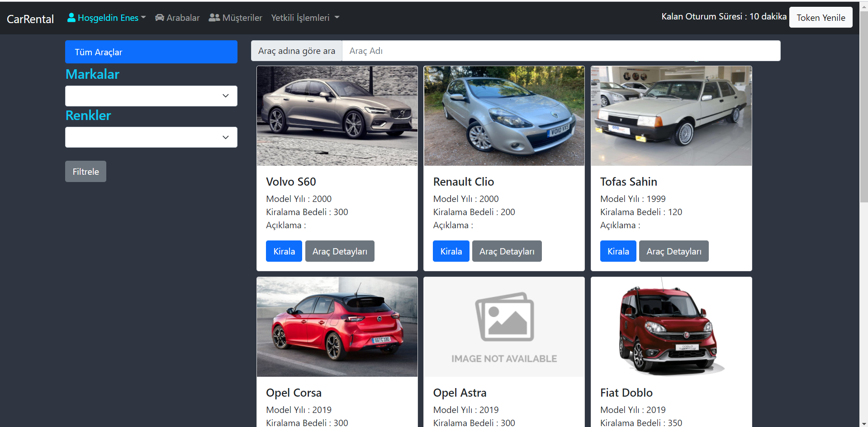Click the Opel Corsa car photo
868x427 pixels.
click(x=337, y=327)
